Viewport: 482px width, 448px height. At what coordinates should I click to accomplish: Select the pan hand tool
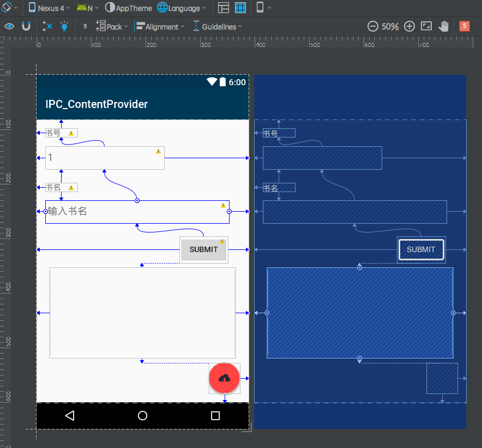tap(444, 26)
